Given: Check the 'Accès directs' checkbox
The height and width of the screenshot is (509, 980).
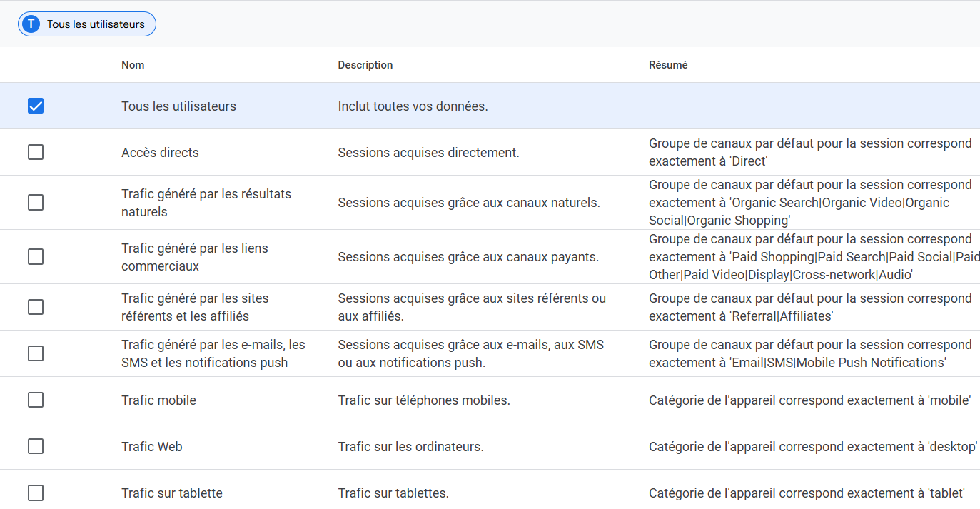Looking at the screenshot, I should pos(36,153).
